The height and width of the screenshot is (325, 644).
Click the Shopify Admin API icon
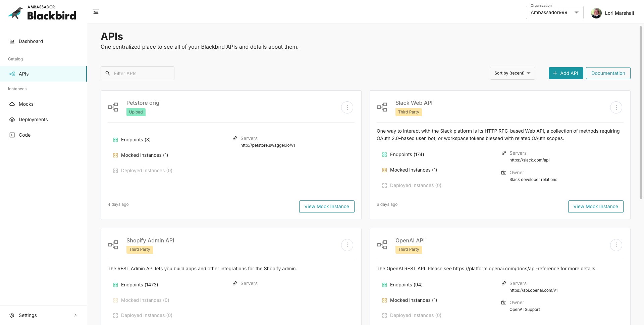coord(113,245)
